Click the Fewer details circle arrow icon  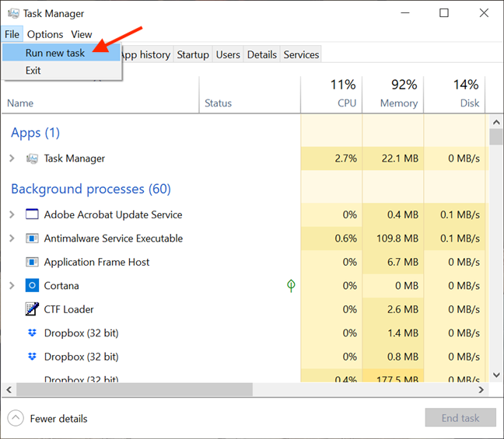coord(16,418)
